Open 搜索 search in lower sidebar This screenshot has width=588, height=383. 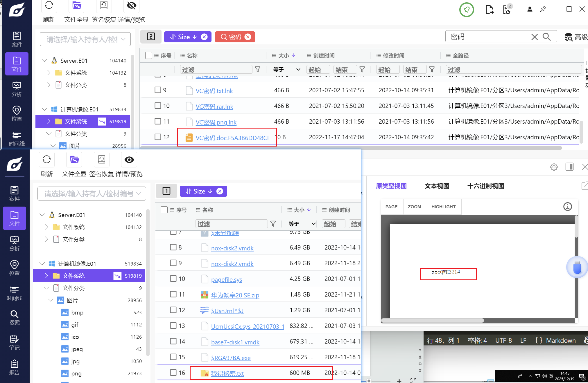point(14,317)
